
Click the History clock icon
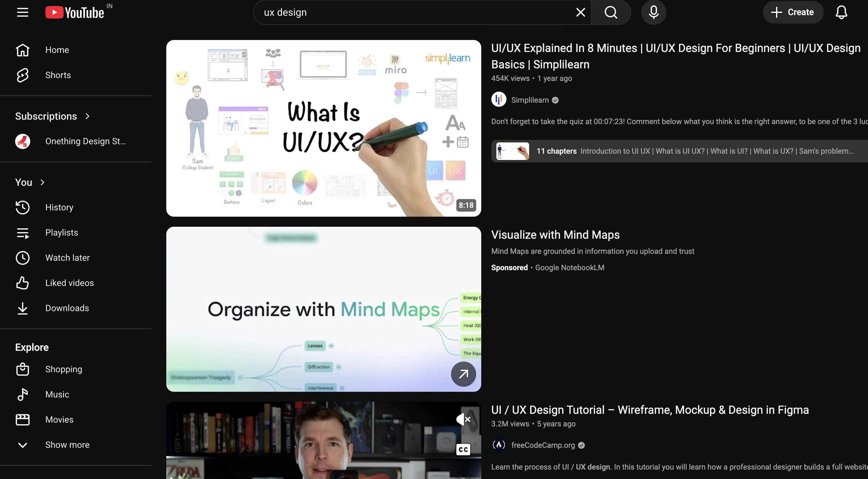tap(23, 208)
